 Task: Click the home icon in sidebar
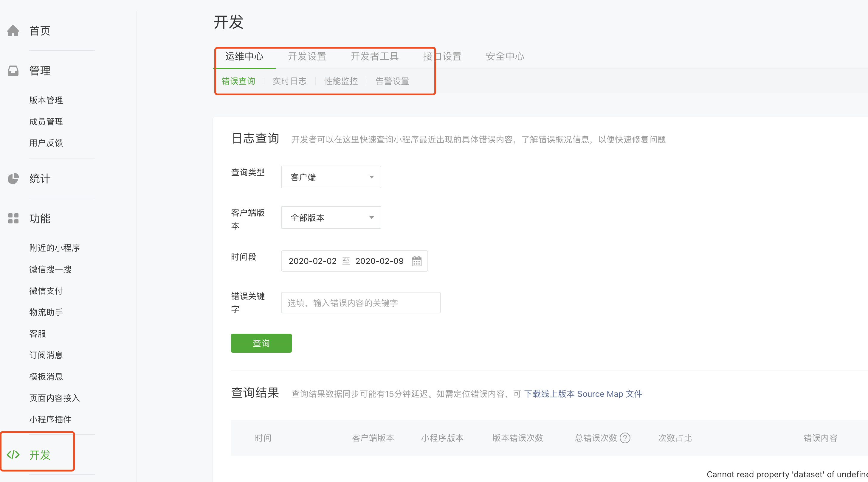point(13,31)
